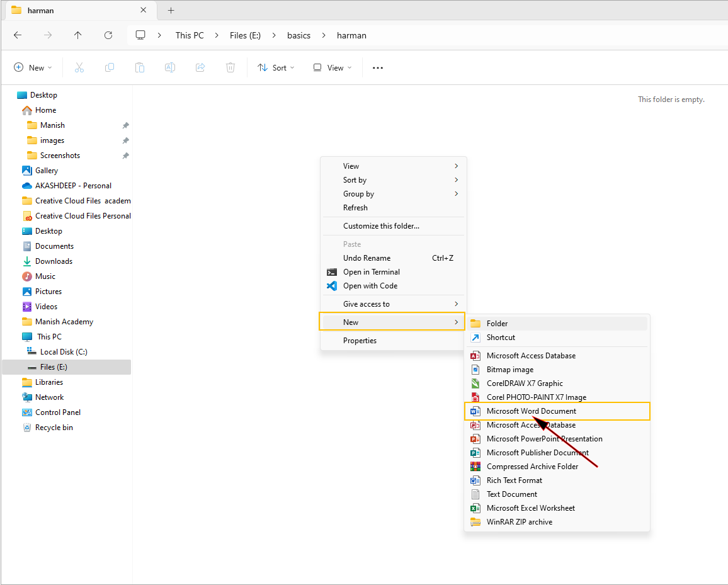Open the View dropdown in toolbar

[333, 68]
